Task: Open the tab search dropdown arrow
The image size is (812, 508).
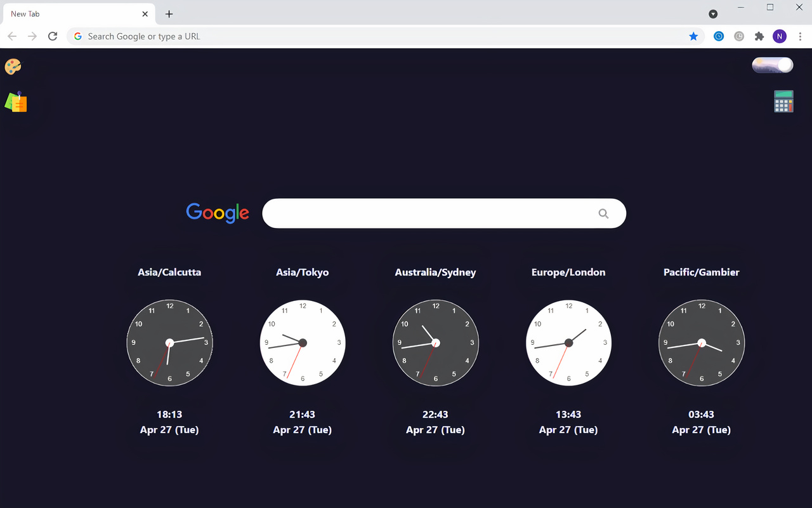Action: [713, 13]
